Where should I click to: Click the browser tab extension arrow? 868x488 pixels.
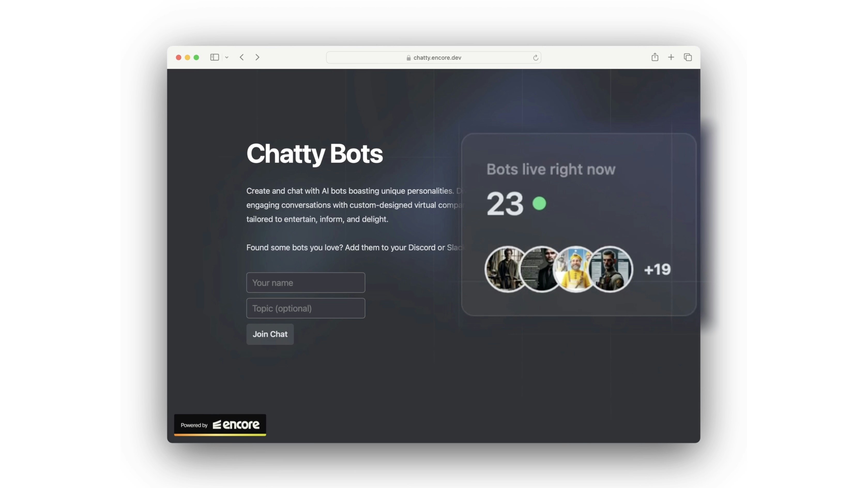tap(226, 57)
